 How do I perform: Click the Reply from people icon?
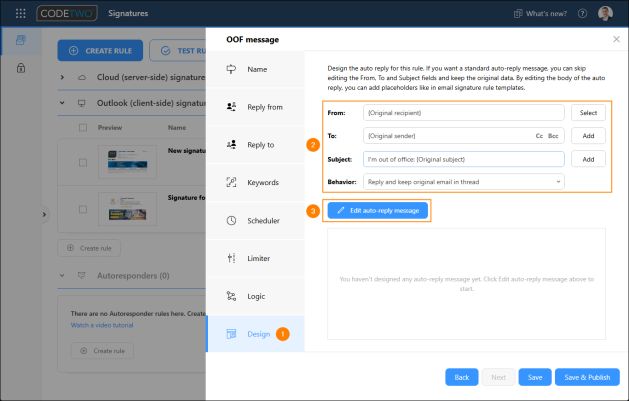[x=231, y=107]
